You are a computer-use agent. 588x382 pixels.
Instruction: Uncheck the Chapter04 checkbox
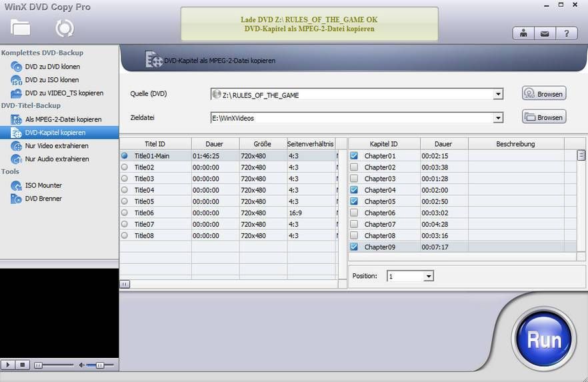click(354, 190)
